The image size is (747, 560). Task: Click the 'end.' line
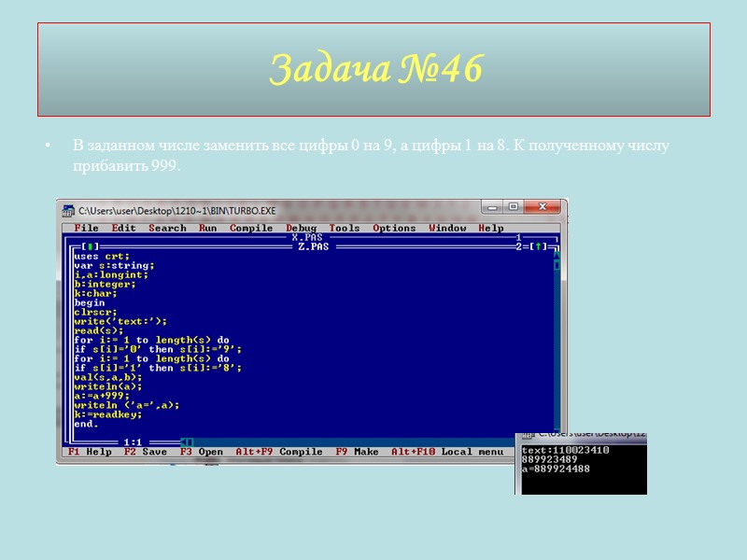(86, 424)
